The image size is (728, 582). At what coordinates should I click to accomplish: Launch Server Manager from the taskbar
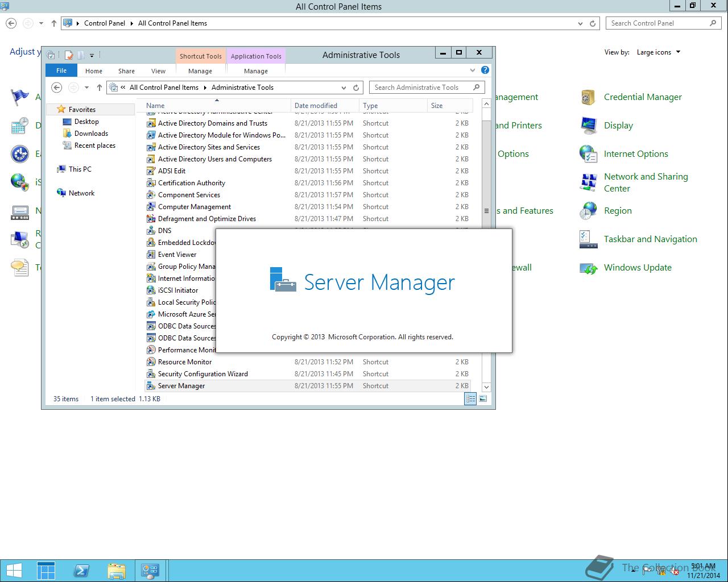click(x=46, y=571)
